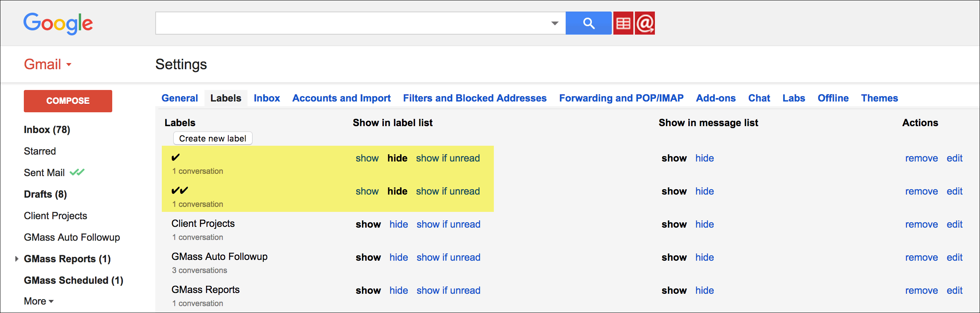Image resolution: width=980 pixels, height=313 pixels.
Task: Switch to the General settings tab
Action: coord(179,98)
